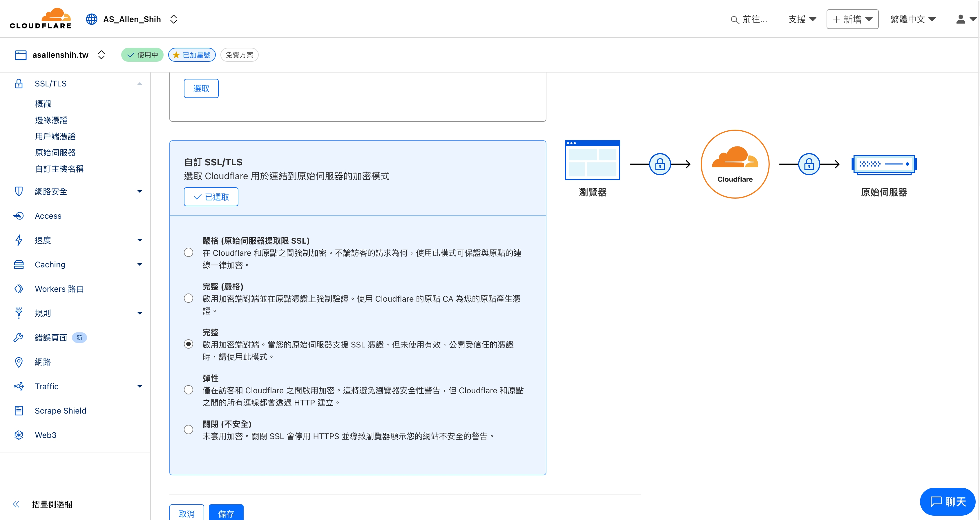Expand the Traffic sidebar section
This screenshot has height=520, width=980.
tap(140, 386)
